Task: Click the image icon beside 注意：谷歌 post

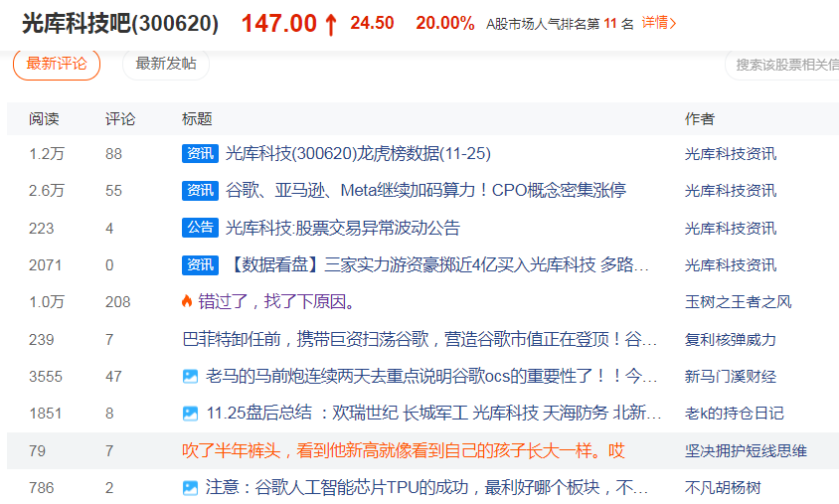Action: click(190, 487)
